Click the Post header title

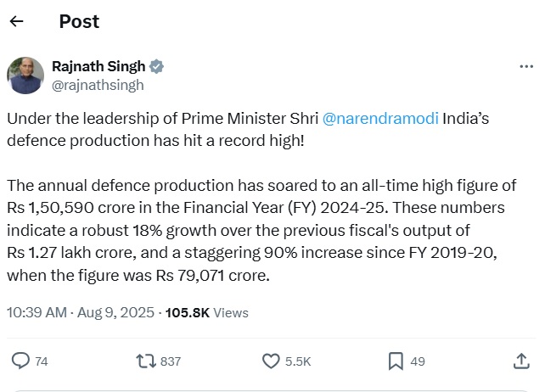pyautogui.click(x=79, y=21)
